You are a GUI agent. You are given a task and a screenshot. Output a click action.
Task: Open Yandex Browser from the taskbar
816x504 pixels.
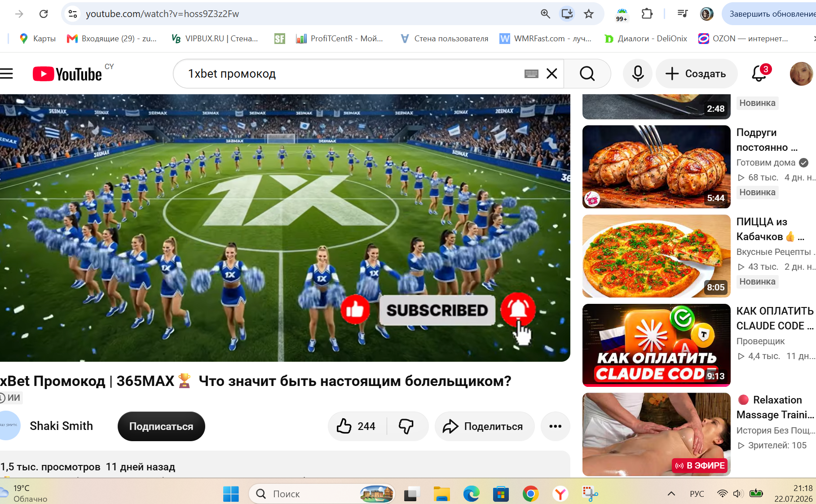[560, 494]
